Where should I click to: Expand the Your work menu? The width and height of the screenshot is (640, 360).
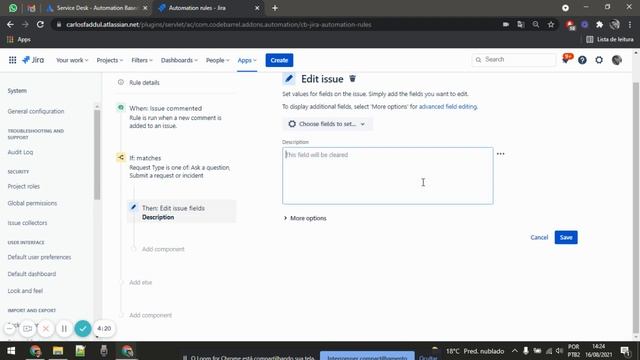tap(72, 60)
